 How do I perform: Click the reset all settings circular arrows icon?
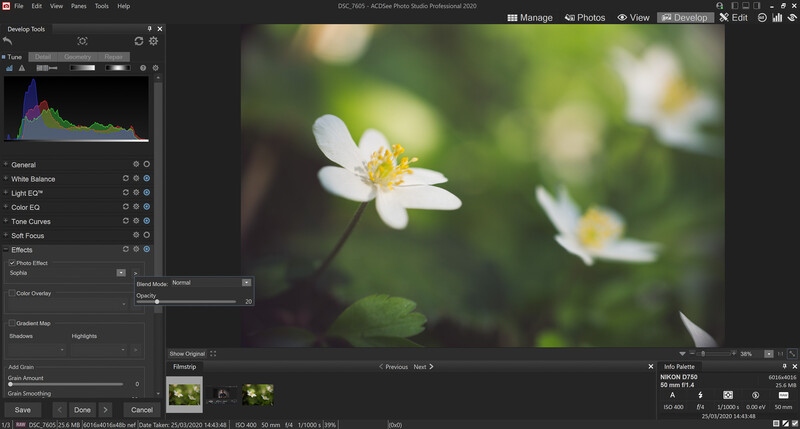pyautogui.click(x=139, y=41)
